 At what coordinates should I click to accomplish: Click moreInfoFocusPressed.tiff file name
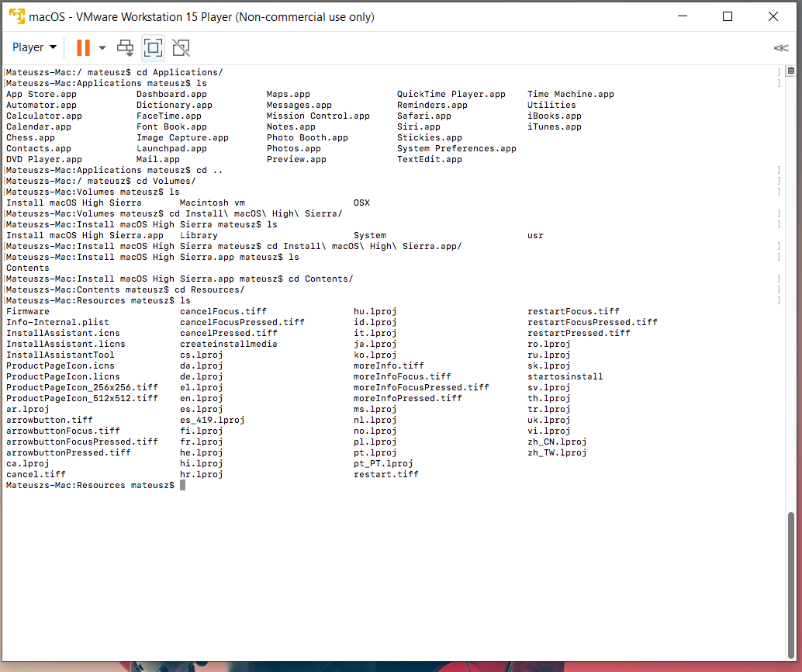pos(421,387)
